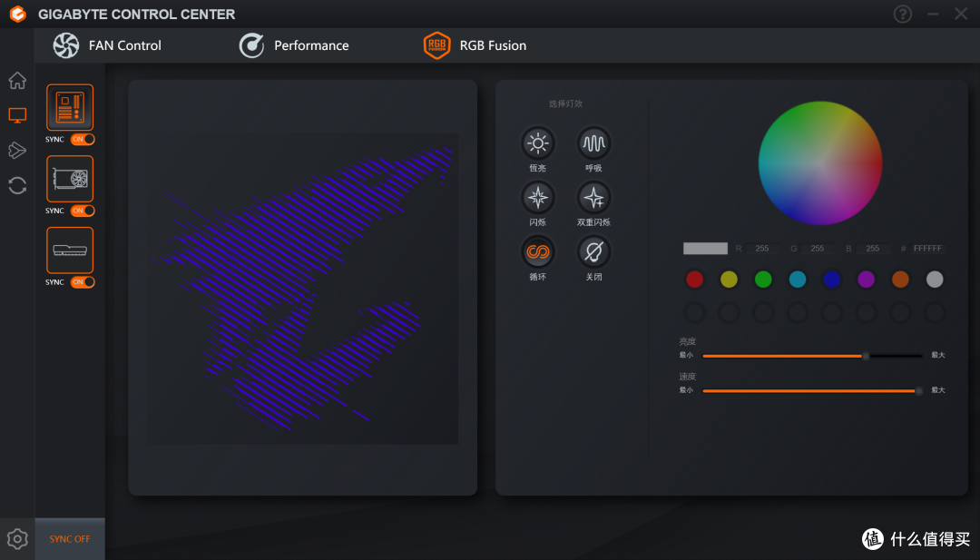The image size is (980, 560).
Task: Select the green preset color swatch
Action: [x=763, y=280]
